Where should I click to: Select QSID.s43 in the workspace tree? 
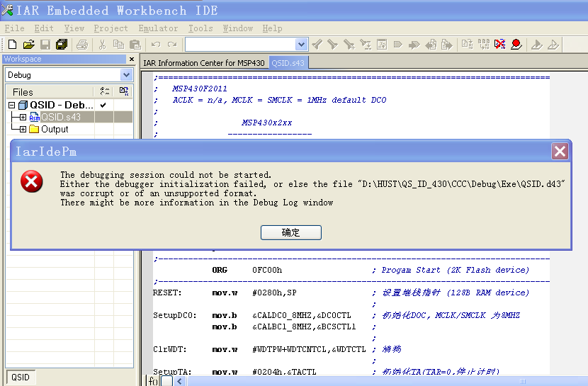pos(61,117)
